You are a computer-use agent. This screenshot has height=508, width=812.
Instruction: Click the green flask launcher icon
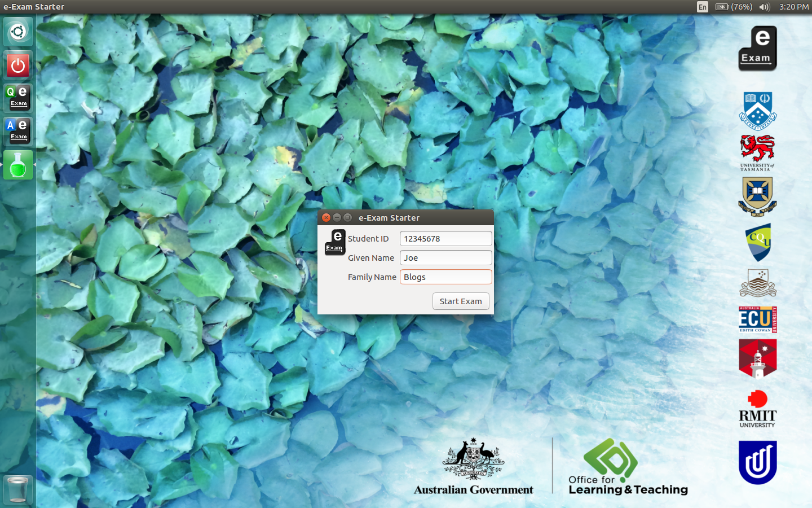click(x=18, y=165)
